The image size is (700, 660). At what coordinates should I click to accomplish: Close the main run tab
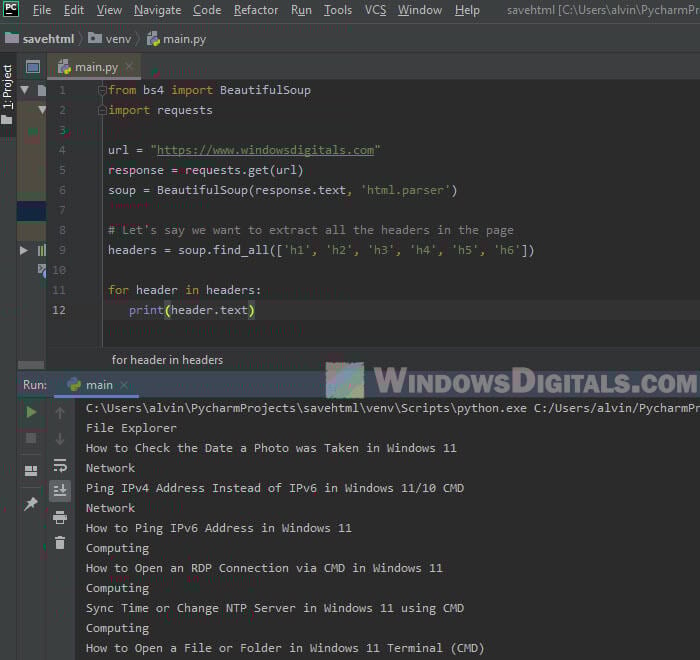[124, 385]
